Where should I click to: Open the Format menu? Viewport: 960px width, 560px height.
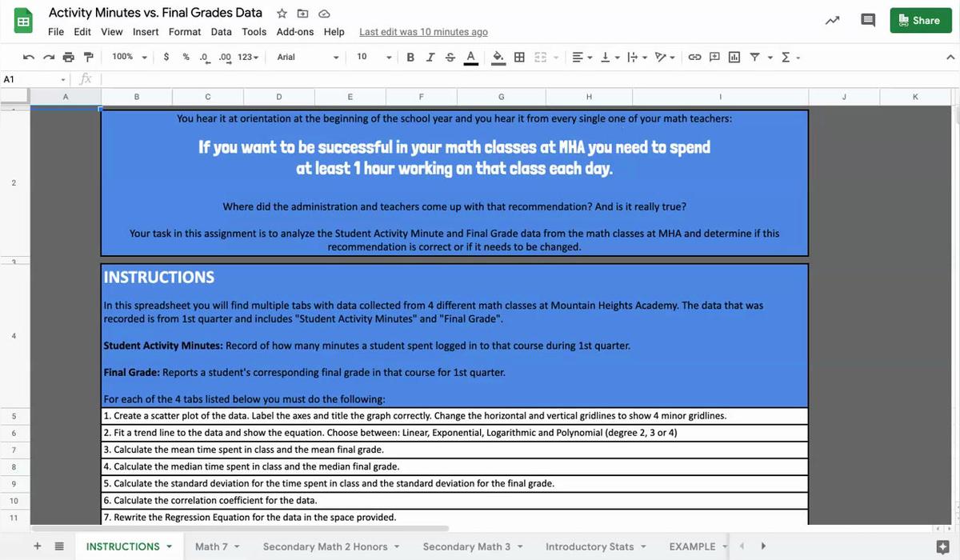point(185,32)
